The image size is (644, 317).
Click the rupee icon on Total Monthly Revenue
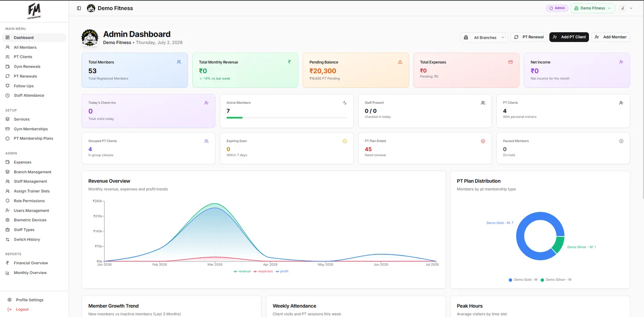(x=289, y=62)
